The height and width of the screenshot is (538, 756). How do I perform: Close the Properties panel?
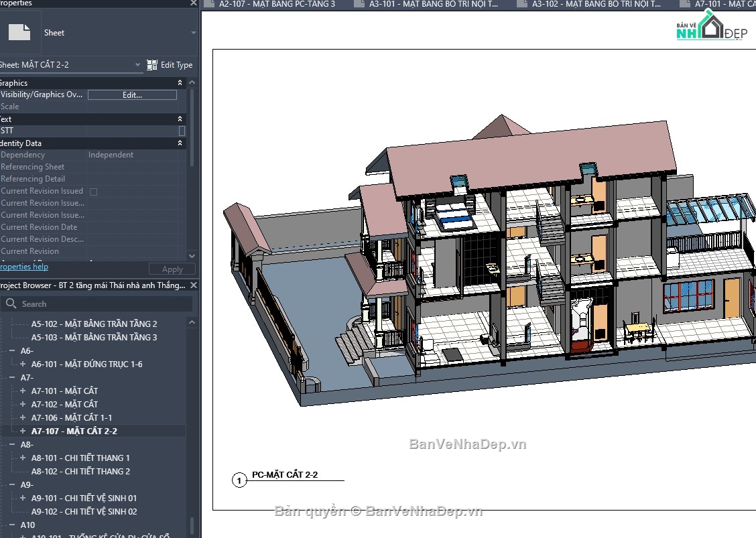193,3
